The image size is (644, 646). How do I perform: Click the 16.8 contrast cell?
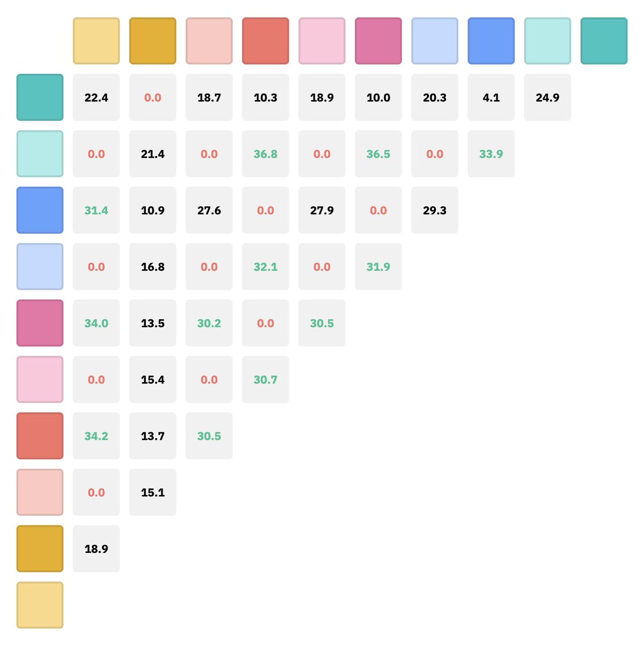[153, 266]
